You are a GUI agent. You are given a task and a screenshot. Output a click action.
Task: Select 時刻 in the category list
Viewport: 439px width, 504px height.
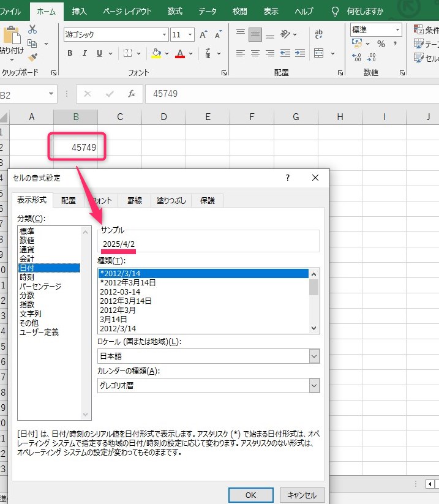coord(28,277)
